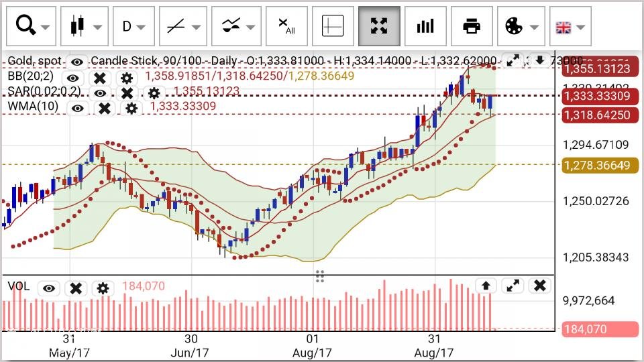
Task: Click the SAR(0.02;0.2) indicator name
Action: (x=44, y=91)
